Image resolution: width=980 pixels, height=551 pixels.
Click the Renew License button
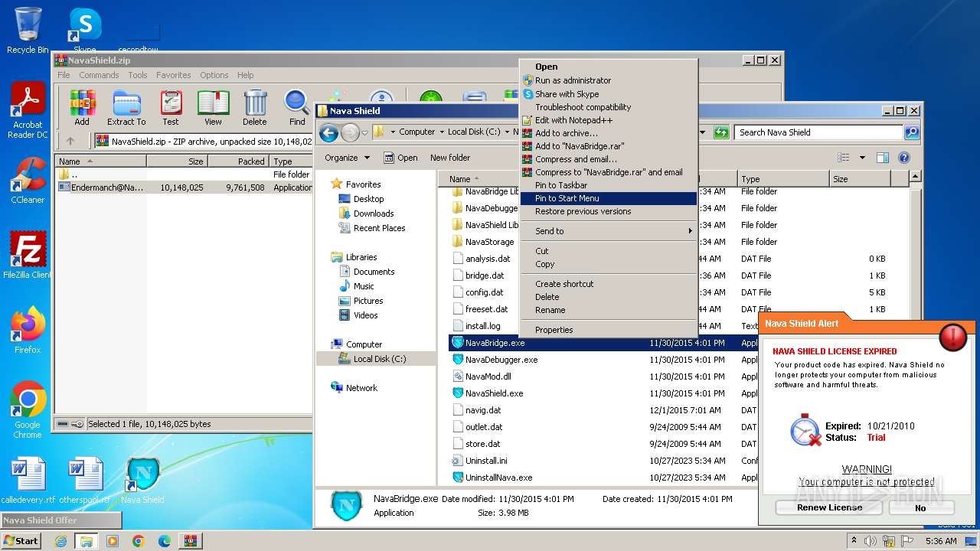[829, 507]
